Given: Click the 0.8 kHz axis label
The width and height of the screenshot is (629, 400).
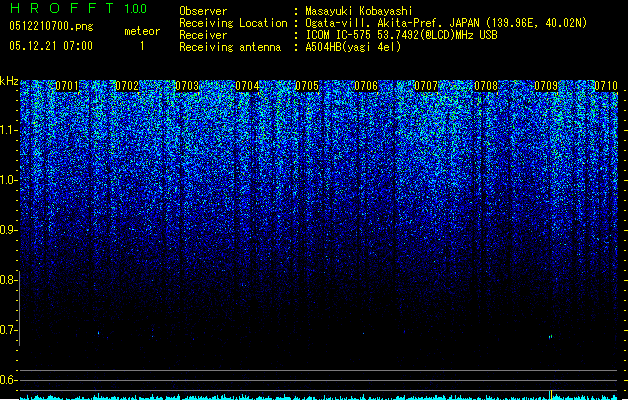Looking at the screenshot, I should (9, 280).
